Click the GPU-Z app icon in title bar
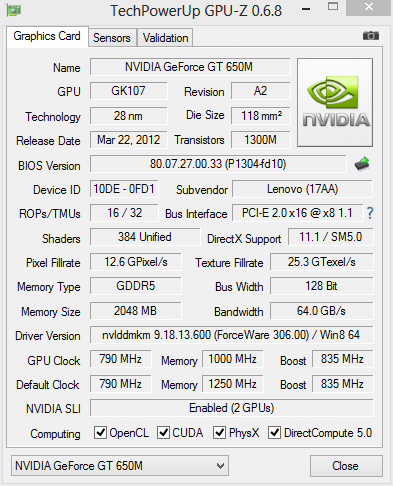 click(13, 10)
